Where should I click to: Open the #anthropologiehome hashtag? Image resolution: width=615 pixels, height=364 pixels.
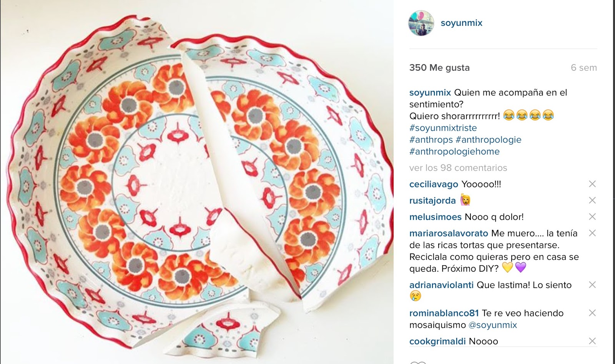(x=454, y=152)
